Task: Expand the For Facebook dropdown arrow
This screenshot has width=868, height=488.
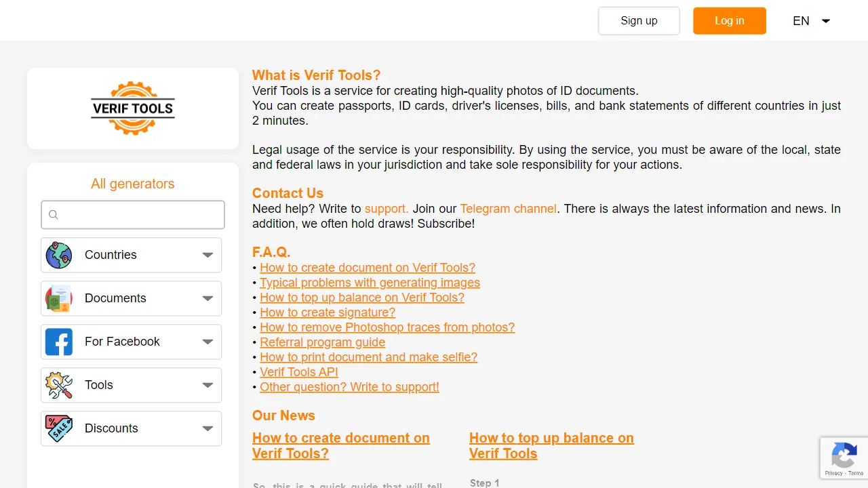Action: tap(208, 342)
